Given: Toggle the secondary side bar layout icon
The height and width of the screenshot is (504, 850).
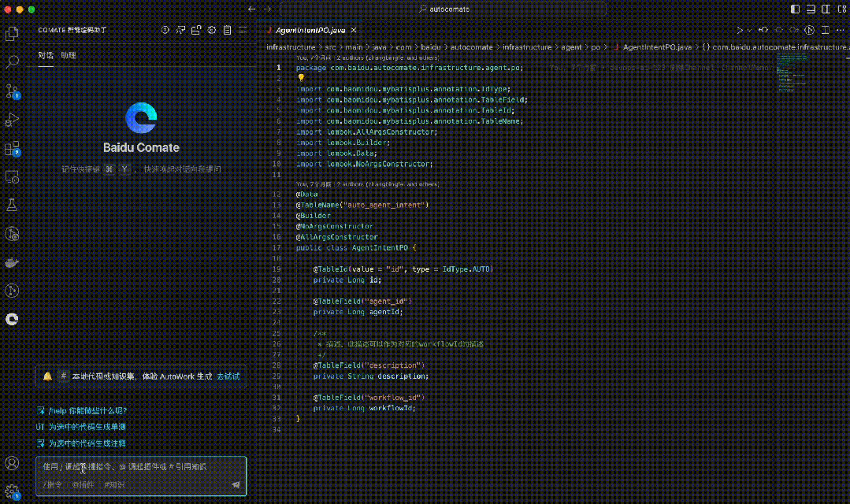Looking at the screenshot, I should [x=826, y=9].
